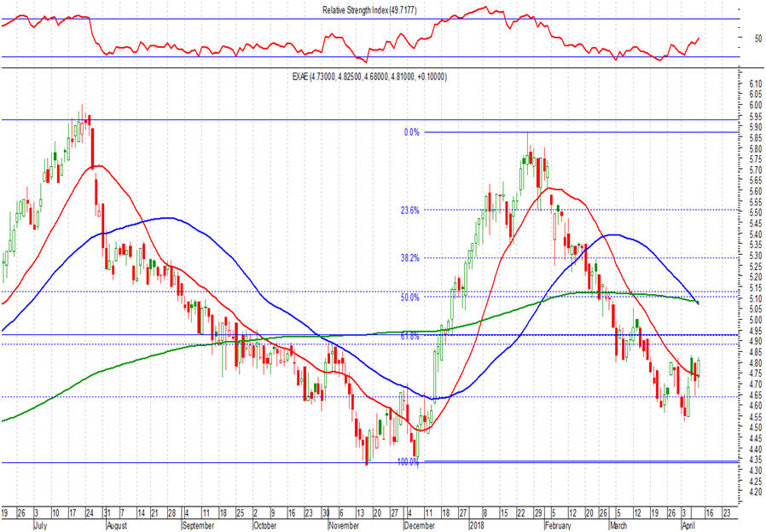Select the 5.50 price axis value
Screen dimensions: 766x532
click(755, 213)
